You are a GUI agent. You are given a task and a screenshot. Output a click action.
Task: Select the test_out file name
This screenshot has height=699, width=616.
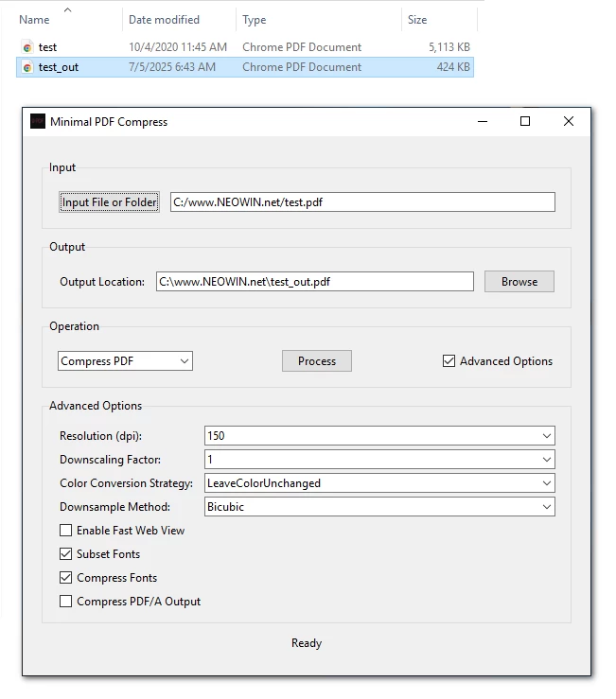(59, 67)
